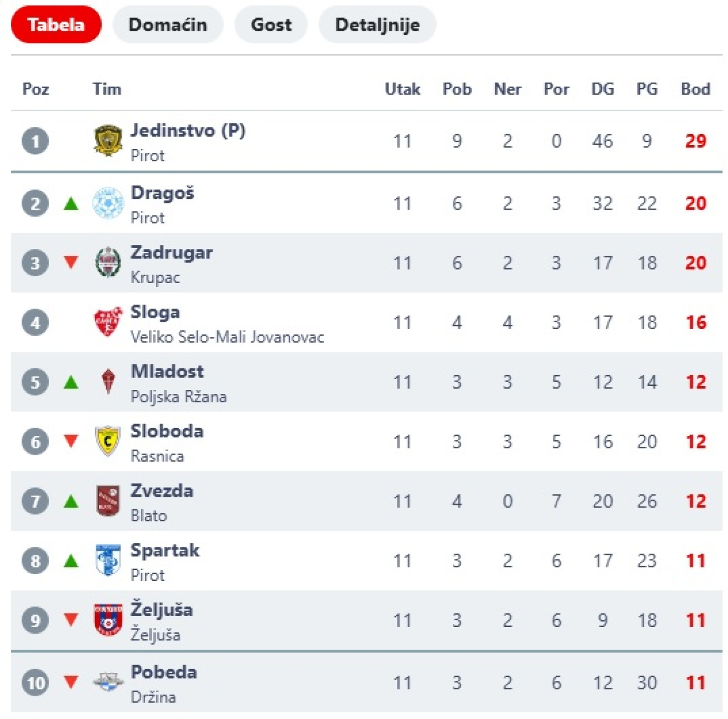Click the Utak column header

[x=402, y=89]
